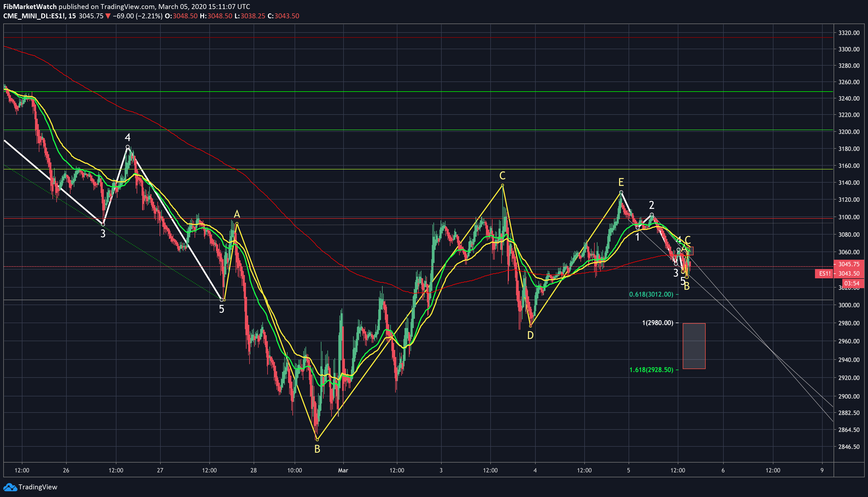Click the close value C:3043.50 in header
This screenshot has height=497, width=868.
pos(283,16)
